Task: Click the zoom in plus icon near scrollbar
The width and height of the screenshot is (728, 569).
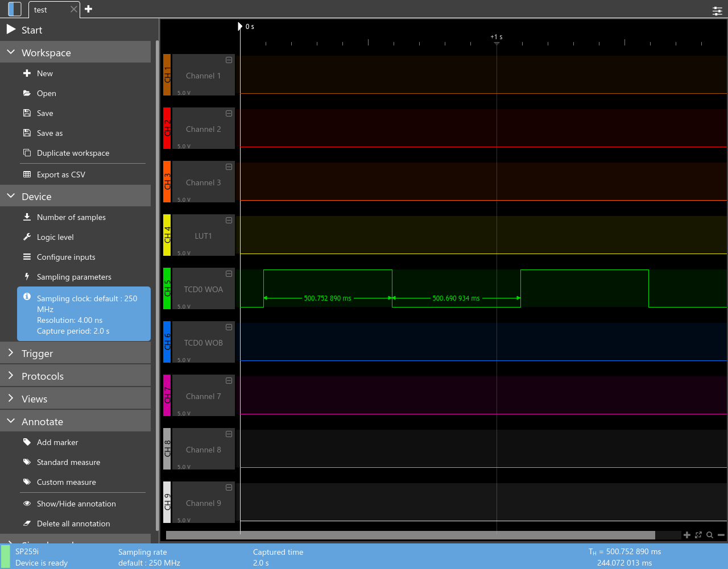Action: (687, 535)
